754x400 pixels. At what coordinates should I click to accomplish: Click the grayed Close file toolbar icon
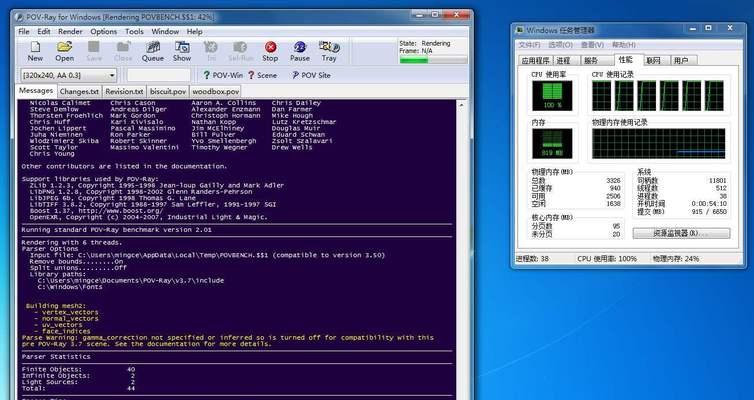(x=123, y=51)
